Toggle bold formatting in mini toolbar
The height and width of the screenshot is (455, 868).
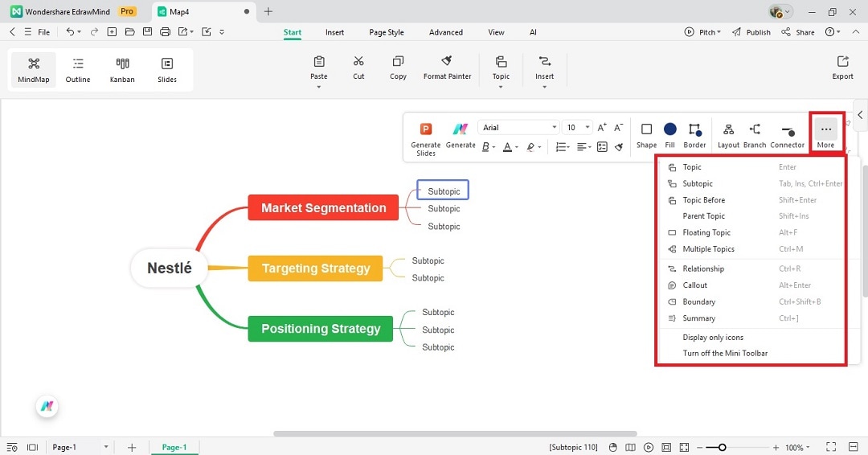(485, 146)
